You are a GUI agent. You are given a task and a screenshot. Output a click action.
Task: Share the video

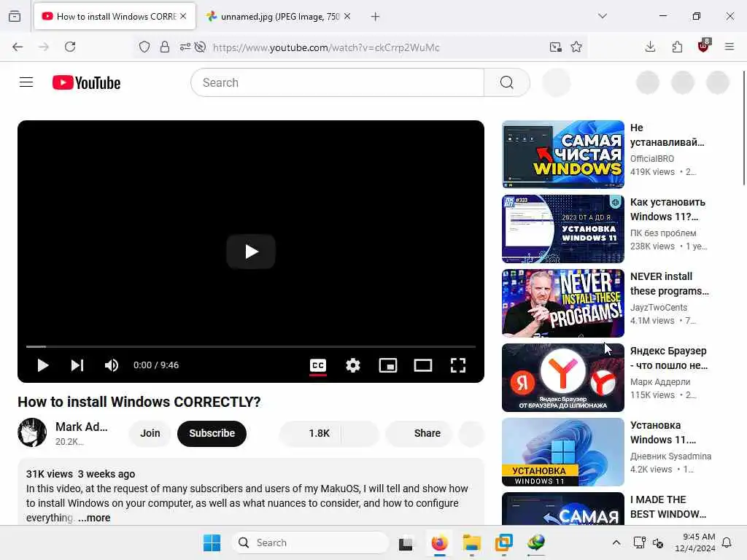(x=419, y=433)
